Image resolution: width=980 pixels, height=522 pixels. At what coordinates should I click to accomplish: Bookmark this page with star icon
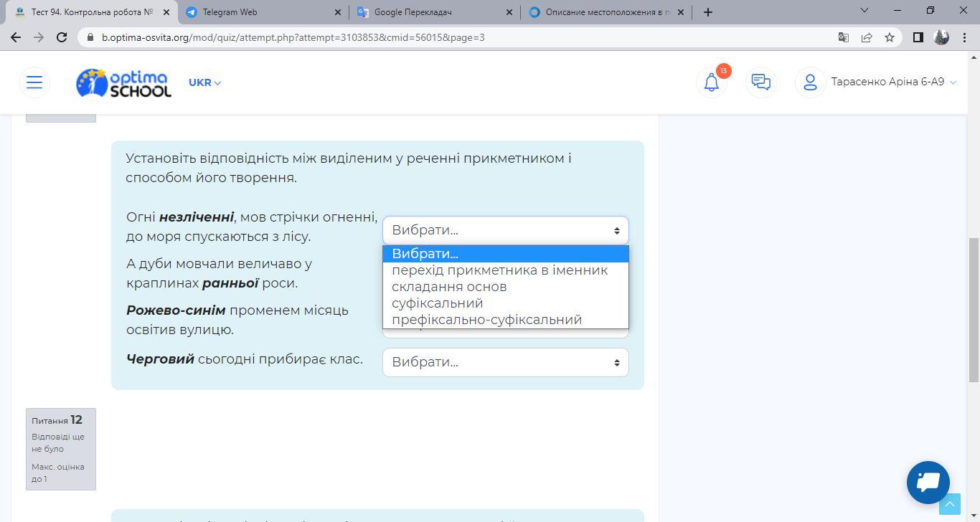pos(890,37)
